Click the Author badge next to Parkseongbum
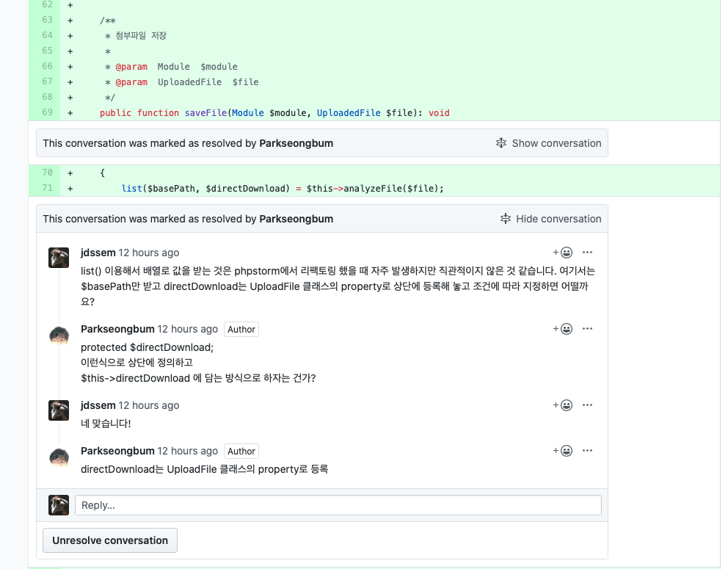This screenshot has height=569, width=728. [241, 329]
